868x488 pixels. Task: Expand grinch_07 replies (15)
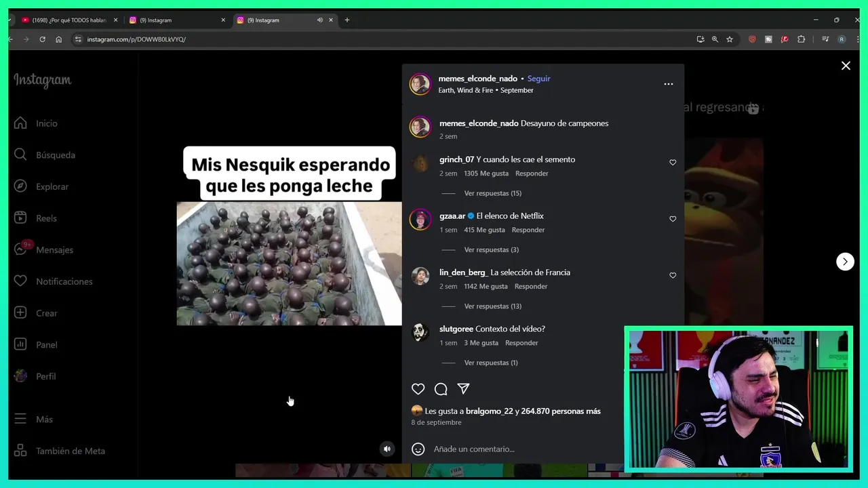pyautogui.click(x=492, y=193)
